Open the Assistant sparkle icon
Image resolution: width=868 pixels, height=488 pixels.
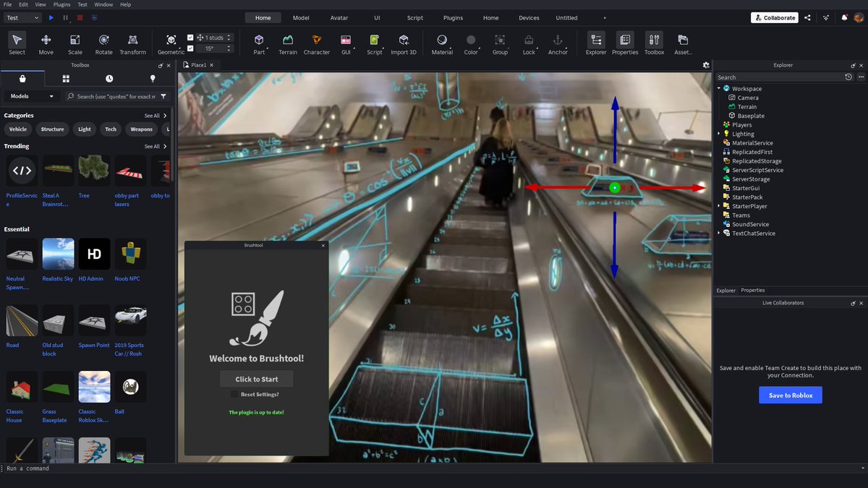(x=826, y=17)
